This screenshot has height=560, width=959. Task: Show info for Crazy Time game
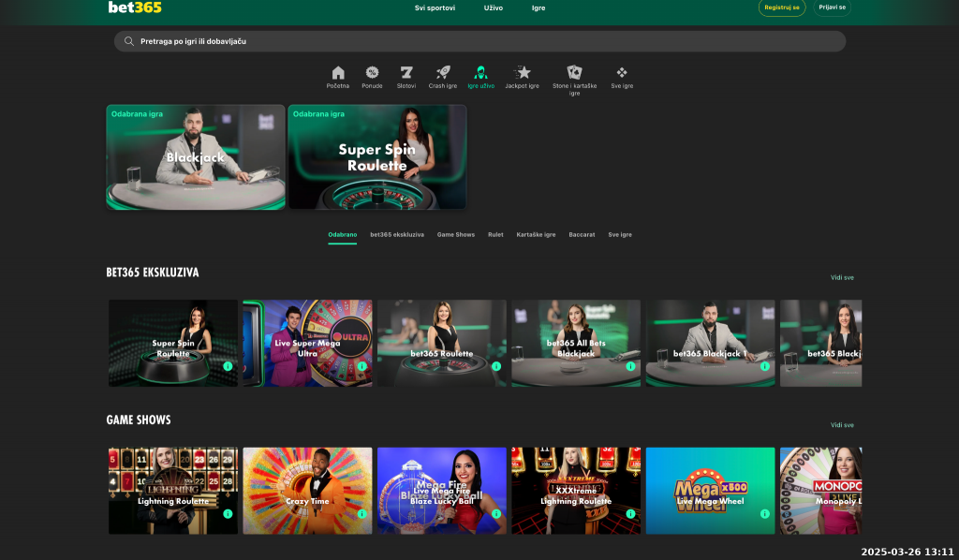pyautogui.click(x=361, y=514)
